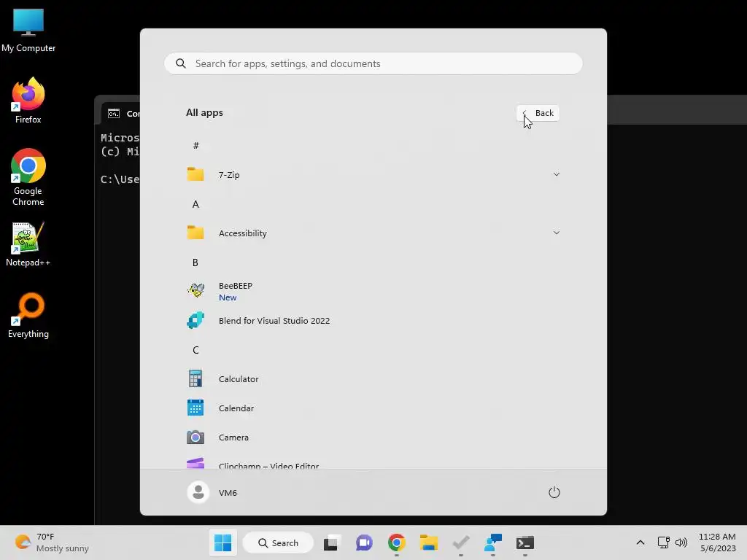The height and width of the screenshot is (560, 747).
Task: Go back using the Back button
Action: [538, 113]
